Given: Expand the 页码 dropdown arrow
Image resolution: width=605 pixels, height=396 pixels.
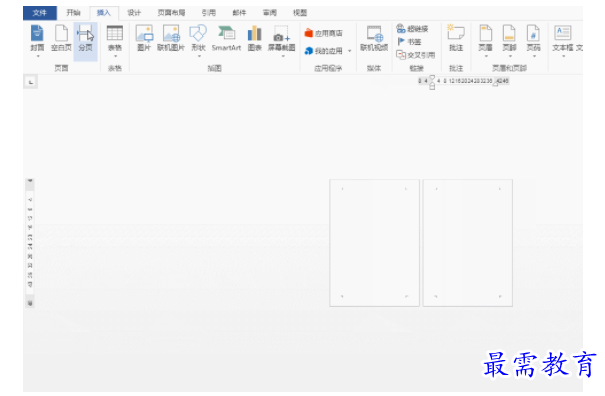Looking at the screenshot, I should pos(534,56).
